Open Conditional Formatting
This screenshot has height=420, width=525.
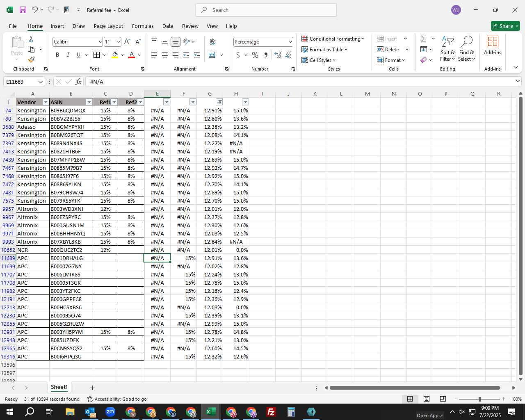pos(333,39)
